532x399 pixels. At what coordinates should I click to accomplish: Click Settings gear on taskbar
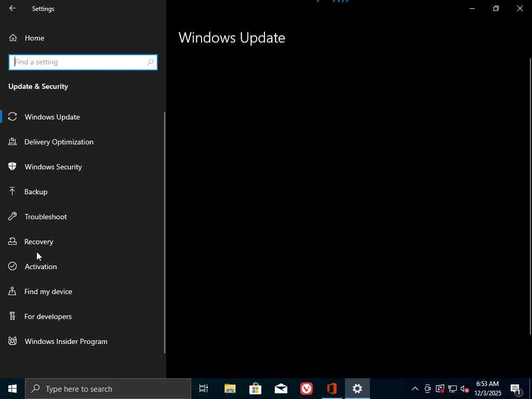pyautogui.click(x=357, y=389)
